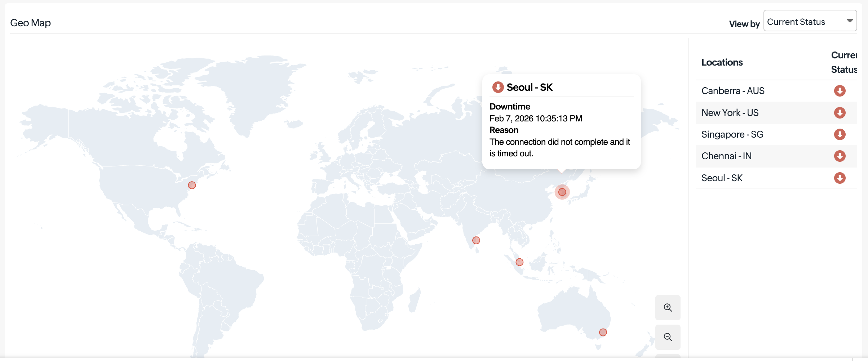Click Canberra's red down status icon
Image resolution: width=868 pixels, height=361 pixels.
pos(840,91)
